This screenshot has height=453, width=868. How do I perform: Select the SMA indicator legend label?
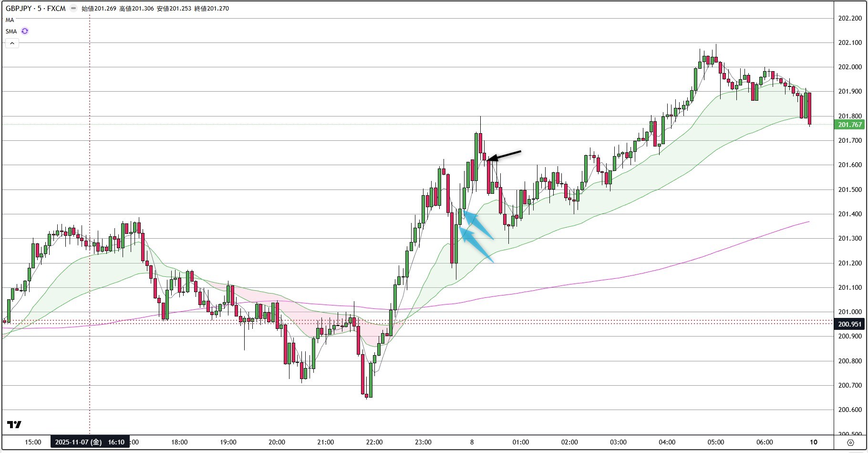coord(11,31)
